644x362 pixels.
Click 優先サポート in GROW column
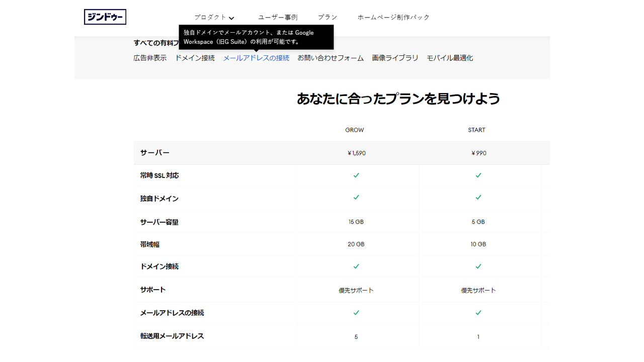point(356,290)
